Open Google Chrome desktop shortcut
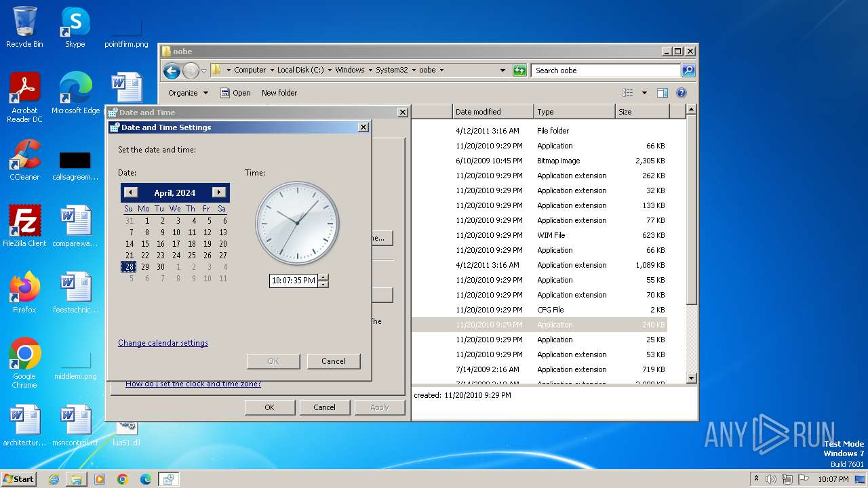This screenshot has width=868, height=488. (24, 362)
